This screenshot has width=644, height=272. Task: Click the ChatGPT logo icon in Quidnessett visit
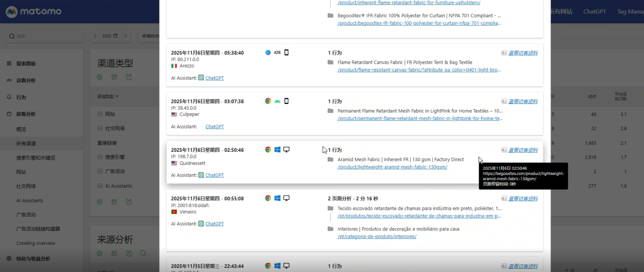point(201,175)
